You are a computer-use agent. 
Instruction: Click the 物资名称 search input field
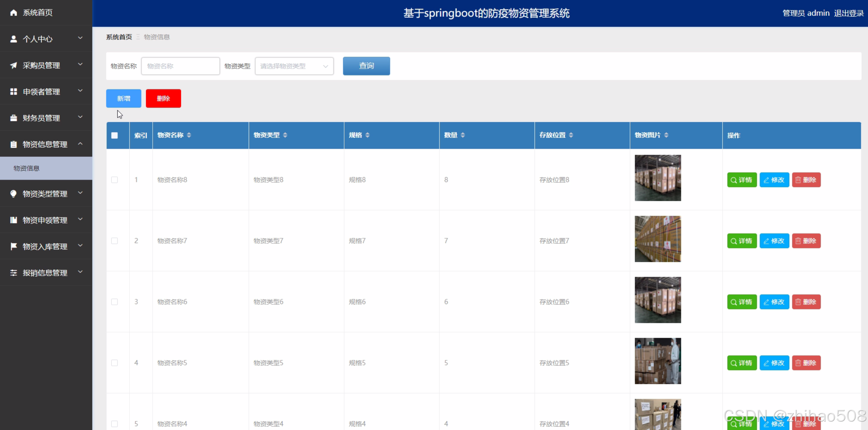pyautogui.click(x=180, y=66)
